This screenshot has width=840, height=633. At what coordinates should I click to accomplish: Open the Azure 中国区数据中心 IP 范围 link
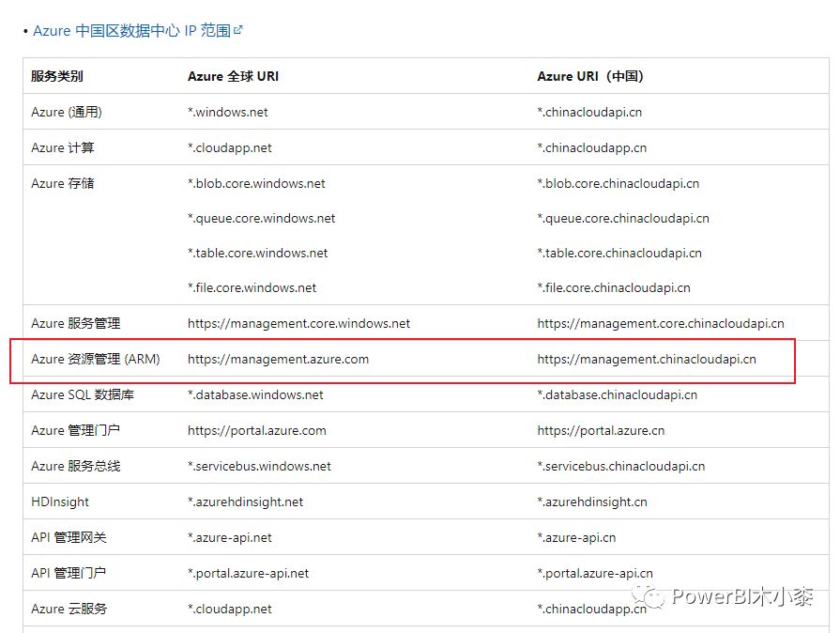[x=131, y=31]
